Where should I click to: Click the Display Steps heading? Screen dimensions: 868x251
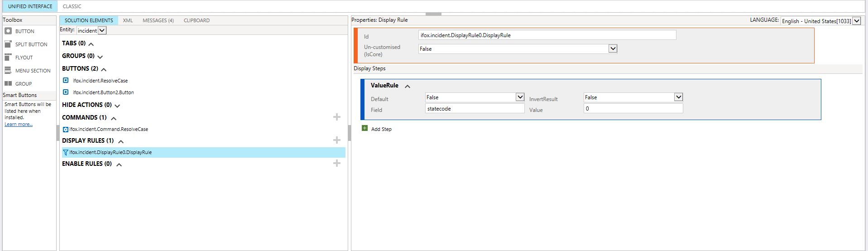click(369, 68)
